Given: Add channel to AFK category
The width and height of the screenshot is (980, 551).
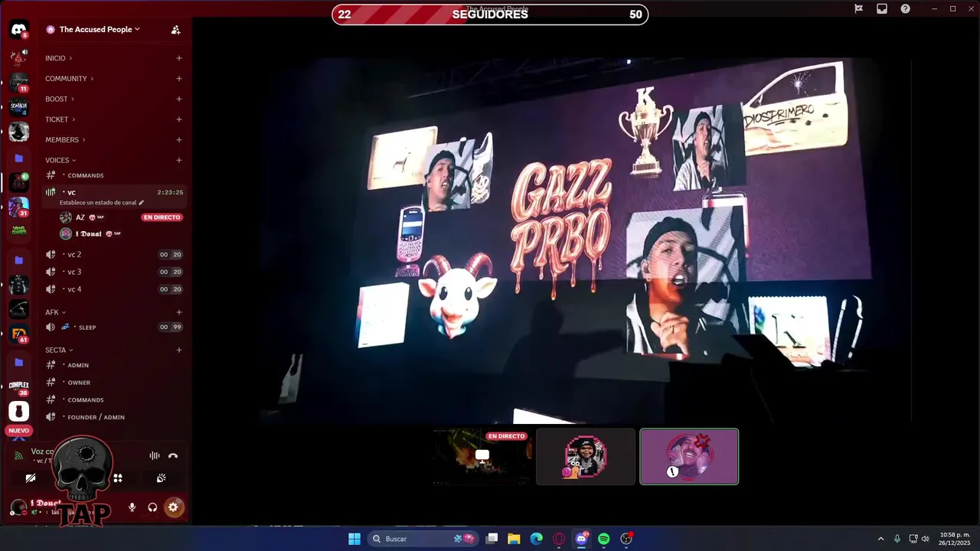Looking at the screenshot, I should [x=179, y=312].
